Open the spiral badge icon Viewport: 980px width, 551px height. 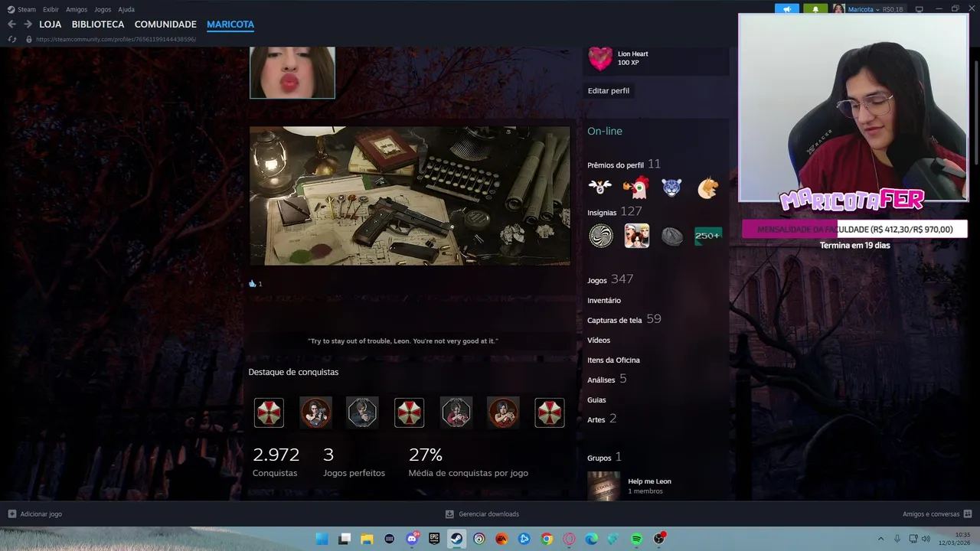[x=601, y=236]
